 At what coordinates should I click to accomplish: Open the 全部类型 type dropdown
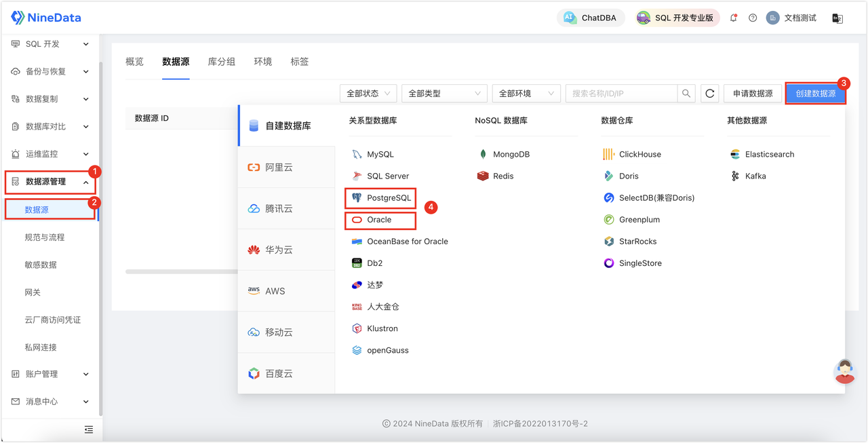[443, 93]
